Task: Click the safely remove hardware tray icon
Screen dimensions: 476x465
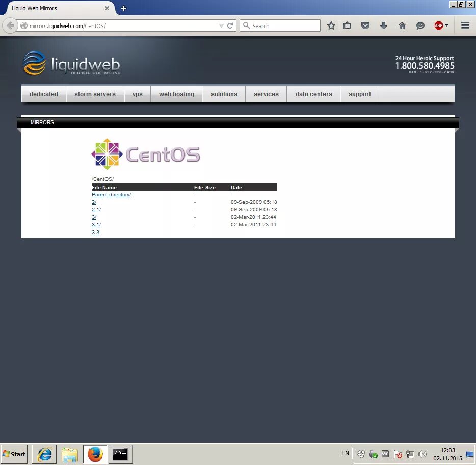Action: (x=373, y=454)
